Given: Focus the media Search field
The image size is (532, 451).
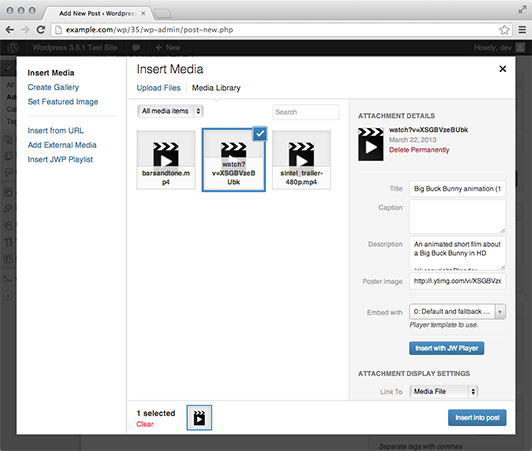Looking at the screenshot, I should pyautogui.click(x=306, y=112).
